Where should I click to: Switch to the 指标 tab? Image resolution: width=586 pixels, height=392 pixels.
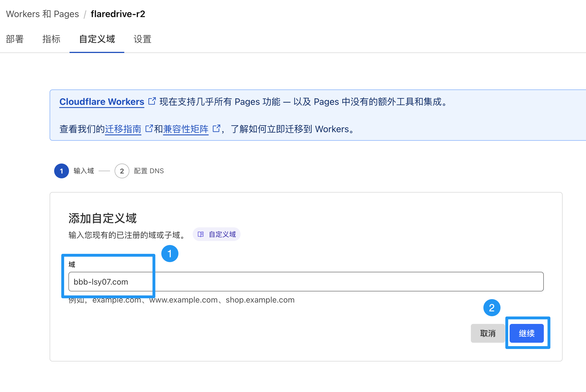click(x=51, y=39)
